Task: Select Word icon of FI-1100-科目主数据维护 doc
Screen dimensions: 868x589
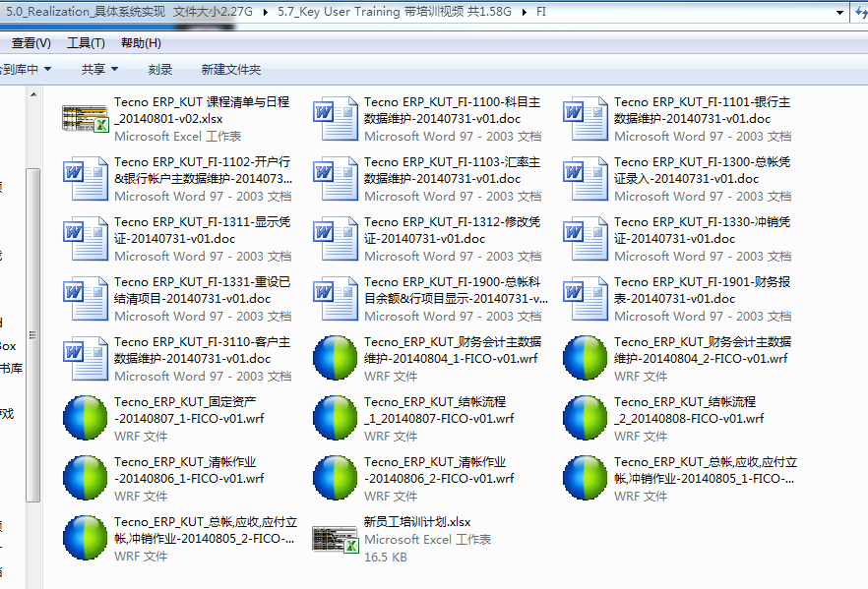Action: coord(336,119)
